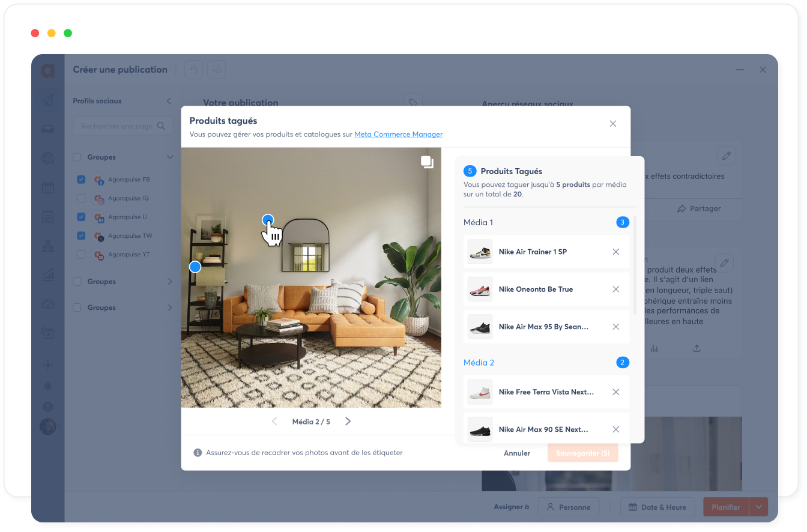Go to previous media with left arrow
This screenshot has width=807, height=532.
[x=274, y=422]
